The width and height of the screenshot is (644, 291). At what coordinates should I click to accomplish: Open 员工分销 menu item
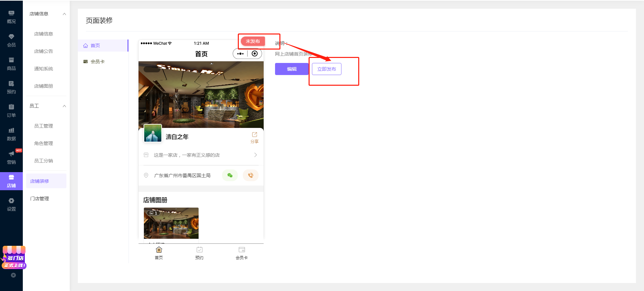click(x=44, y=161)
